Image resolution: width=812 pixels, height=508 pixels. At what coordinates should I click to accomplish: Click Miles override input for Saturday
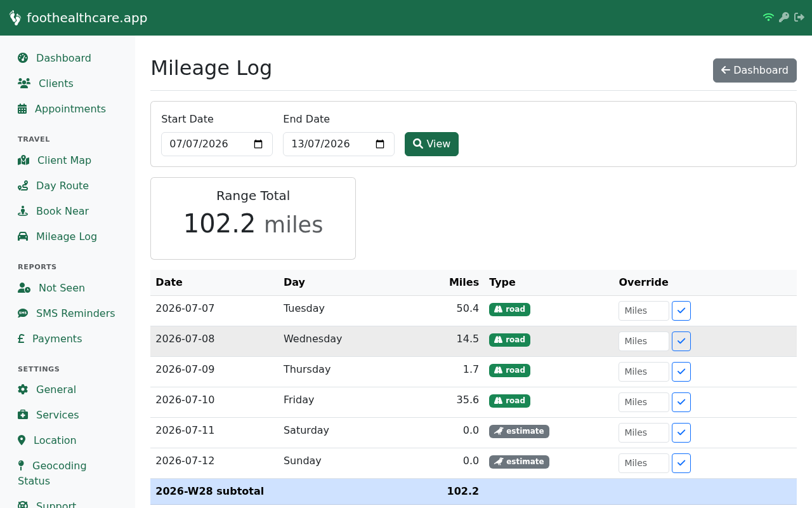click(644, 432)
